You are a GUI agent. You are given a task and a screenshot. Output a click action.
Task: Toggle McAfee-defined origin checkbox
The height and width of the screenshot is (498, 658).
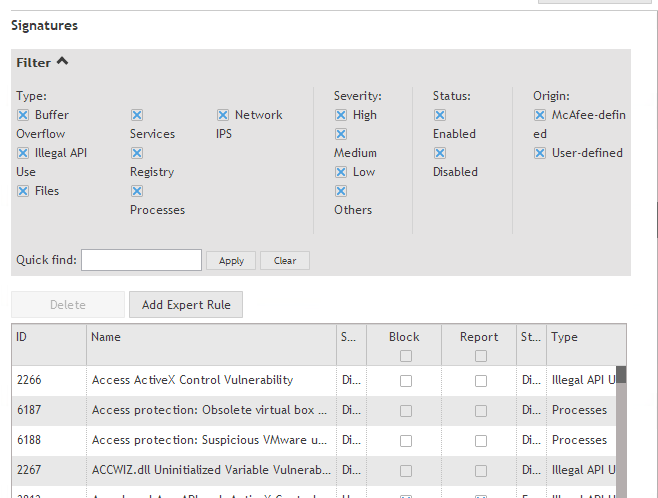pos(540,115)
